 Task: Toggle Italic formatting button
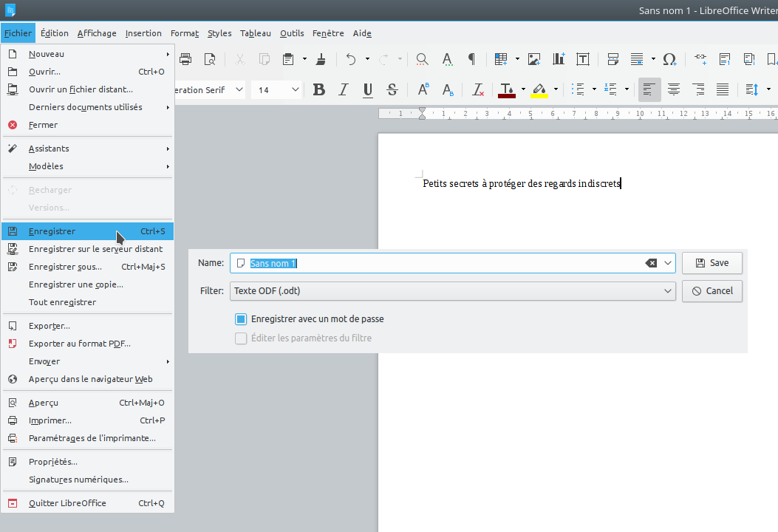click(x=343, y=90)
